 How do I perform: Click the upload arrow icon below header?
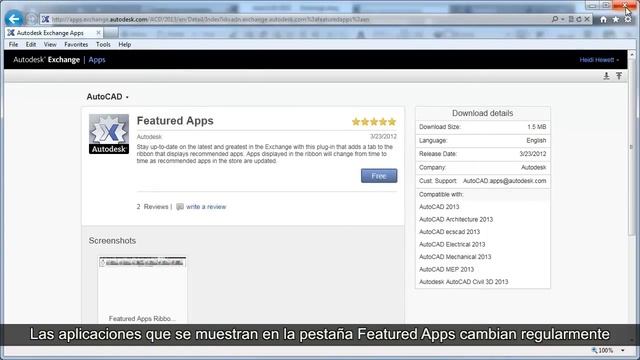pos(619,76)
